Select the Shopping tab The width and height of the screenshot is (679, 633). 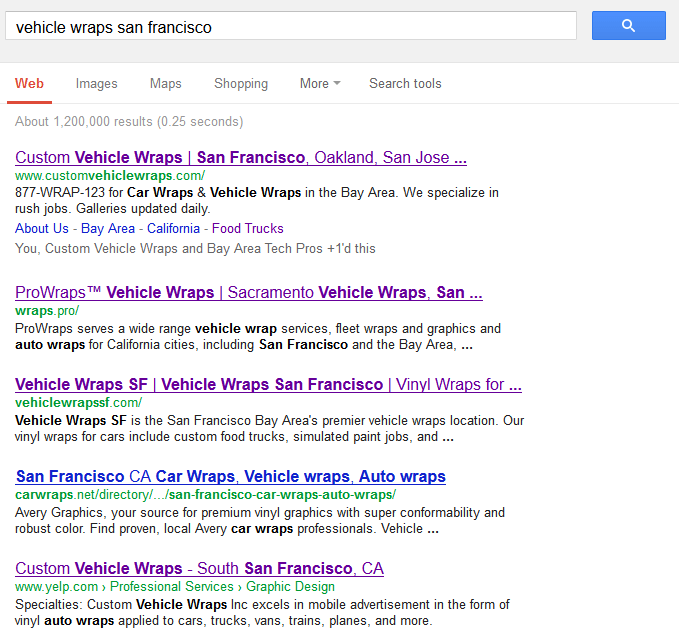coord(241,83)
